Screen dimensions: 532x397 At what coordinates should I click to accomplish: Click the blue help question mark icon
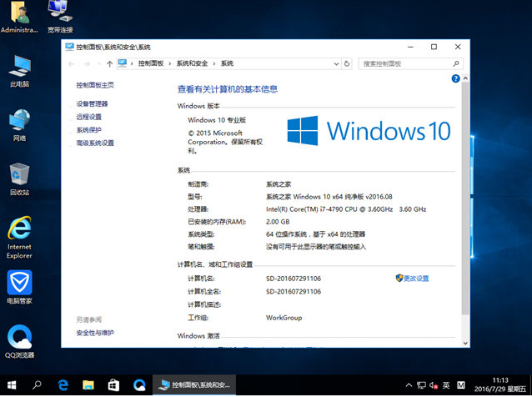(456, 78)
